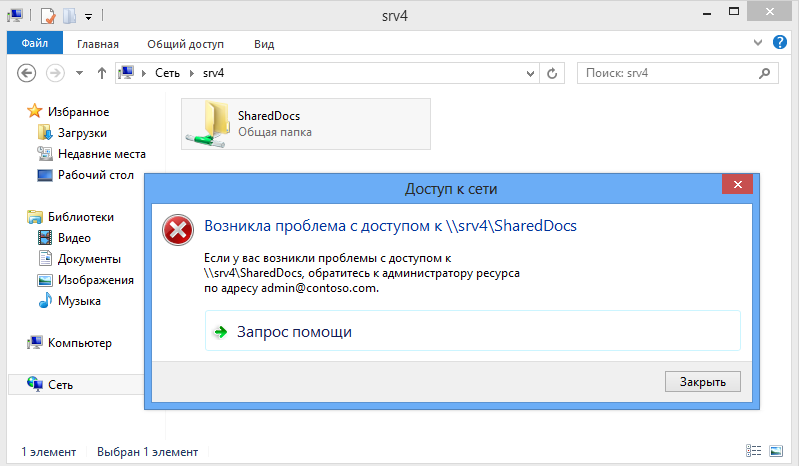Viewport: 799px width, 466px height.
Task: Open the Изображения library
Action: coord(96,280)
